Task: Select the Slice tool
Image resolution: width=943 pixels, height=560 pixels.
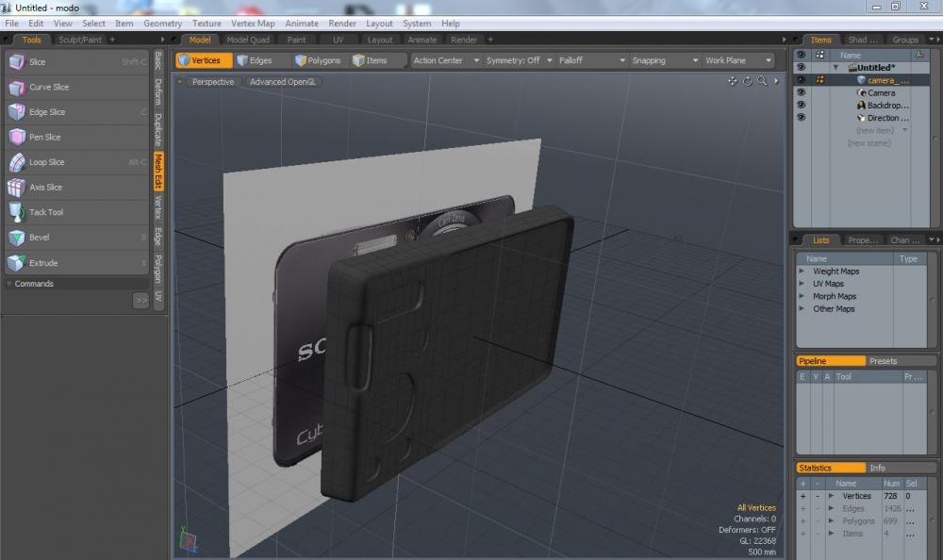Action: click(x=76, y=62)
